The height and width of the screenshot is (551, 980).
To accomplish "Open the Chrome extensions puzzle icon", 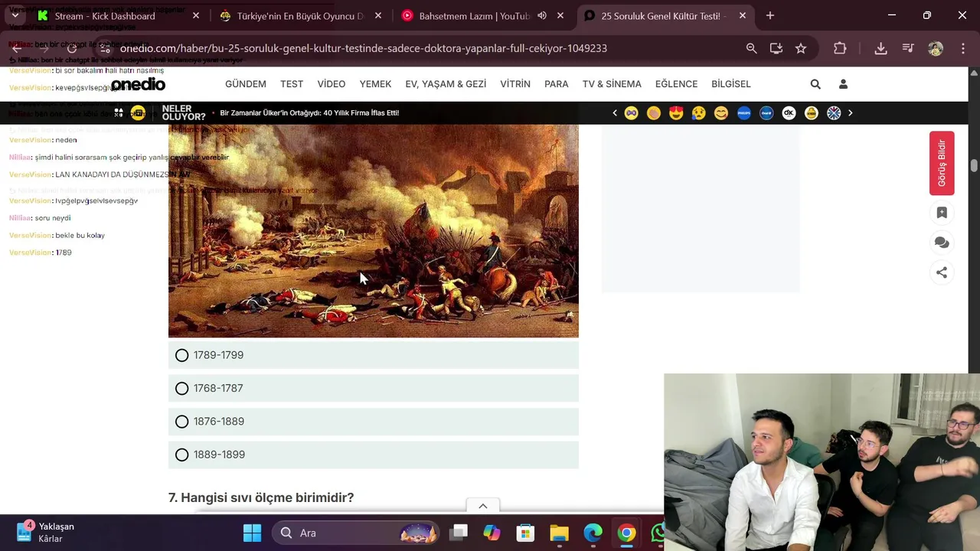I will tap(840, 48).
